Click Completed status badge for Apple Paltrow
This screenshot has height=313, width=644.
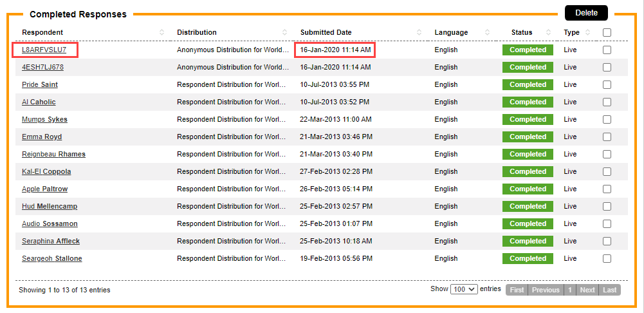[528, 189]
